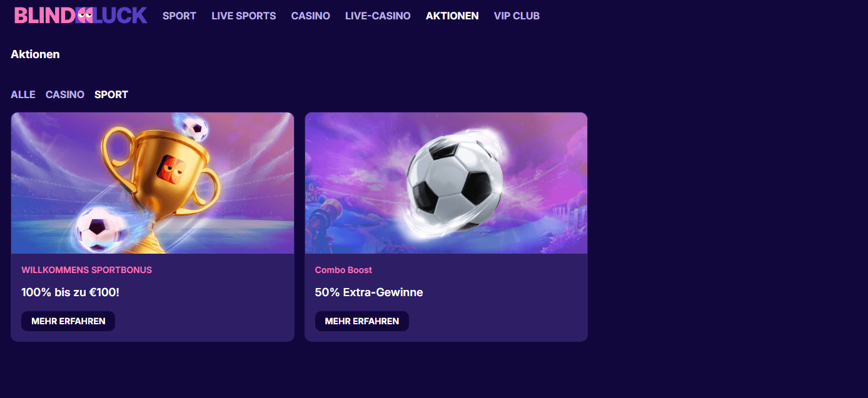Open the WILLKOMMENS SPORTBONUS title link
Viewport: 868px width, 398px height.
tap(87, 270)
